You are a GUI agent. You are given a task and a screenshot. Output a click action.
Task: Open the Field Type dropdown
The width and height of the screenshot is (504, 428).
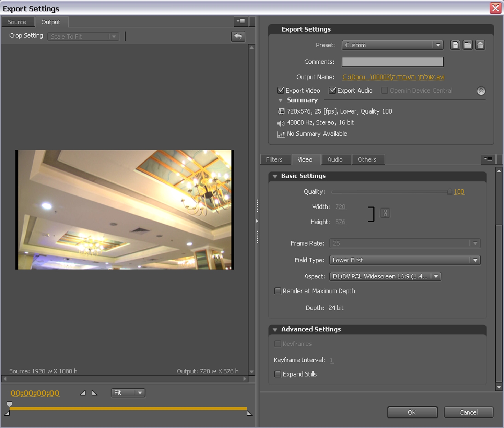point(405,260)
